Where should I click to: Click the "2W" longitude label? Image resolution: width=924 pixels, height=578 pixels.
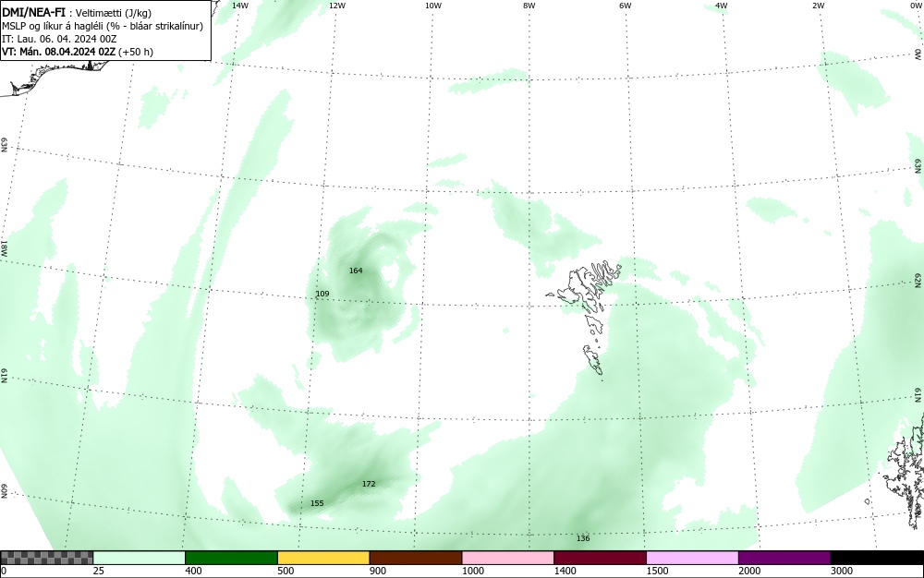pos(818,6)
